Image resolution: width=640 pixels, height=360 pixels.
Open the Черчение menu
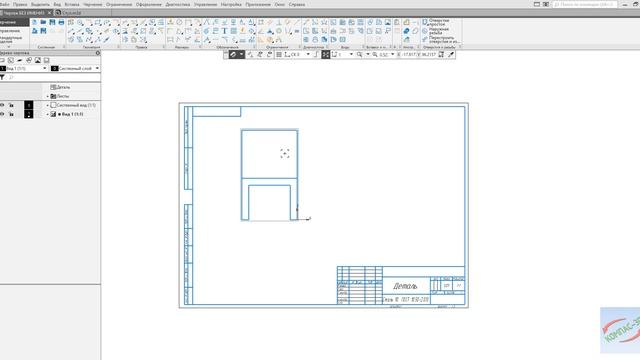tap(93, 4)
